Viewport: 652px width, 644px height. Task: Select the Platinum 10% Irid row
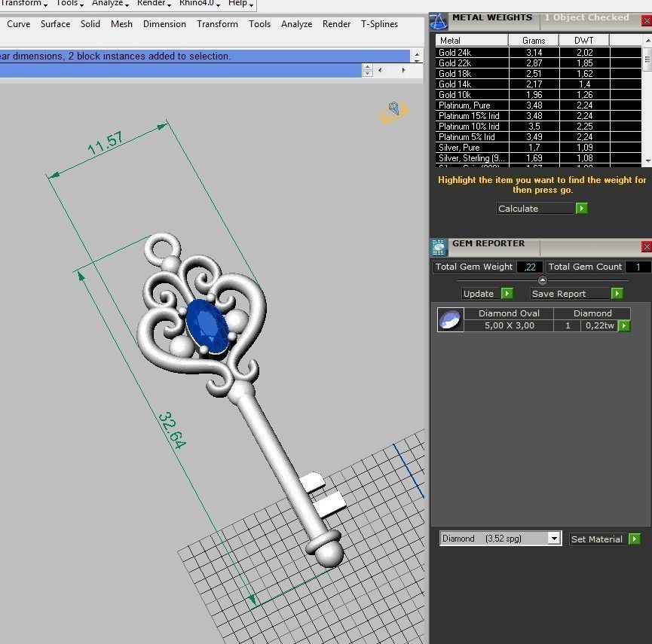(538, 127)
